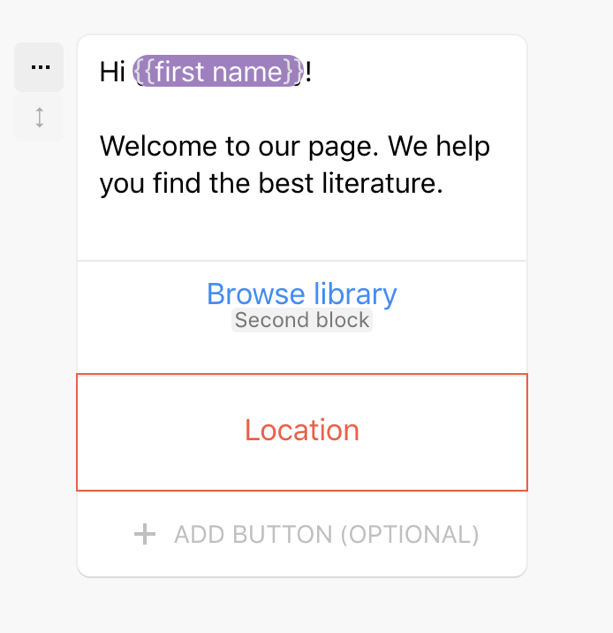Screen dimensions: 613x633
Task: Select the {{first name}} attribute tag
Action: coord(219,72)
